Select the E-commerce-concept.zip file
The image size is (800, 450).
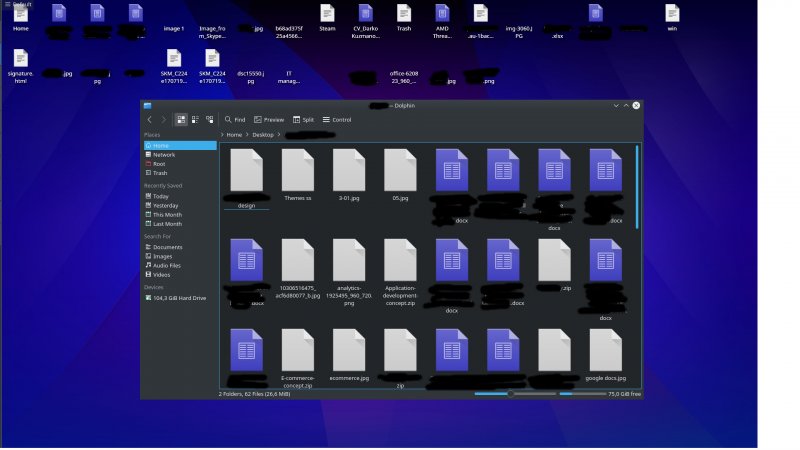click(298, 359)
